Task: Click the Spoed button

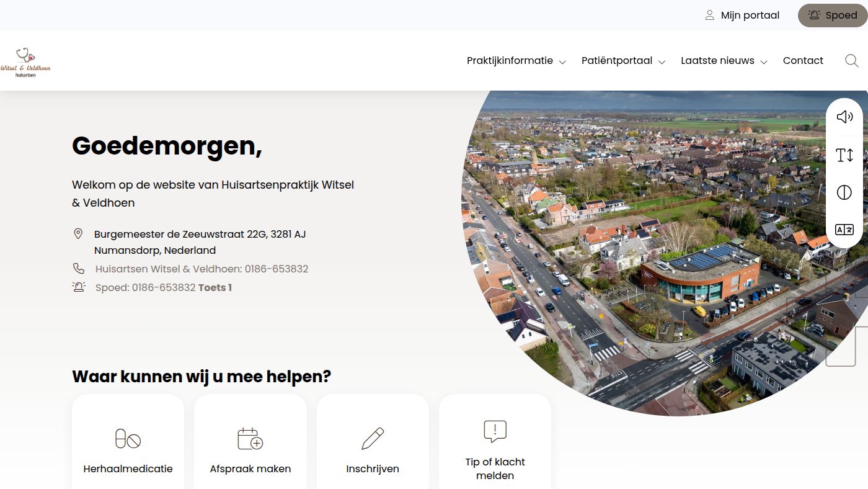Action: 833,16
